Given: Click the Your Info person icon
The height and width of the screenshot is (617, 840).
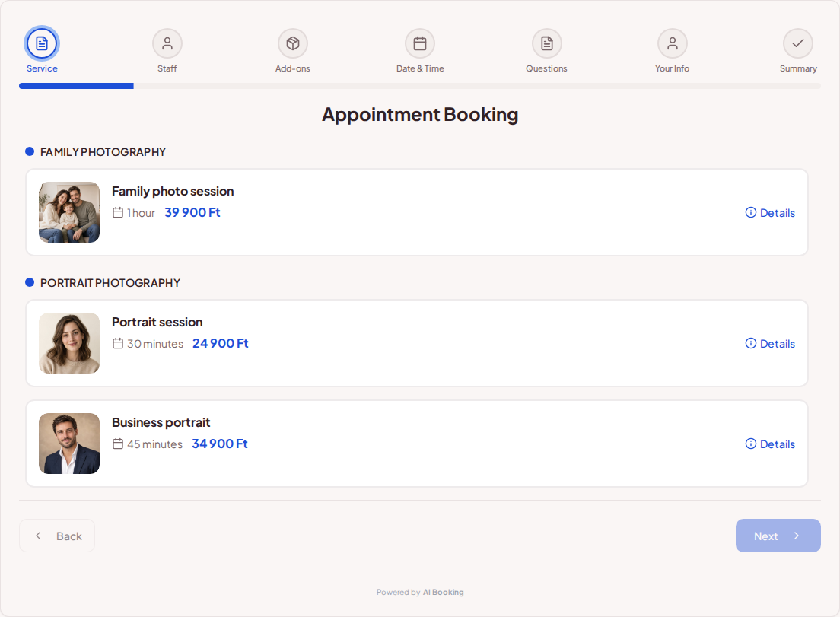Looking at the screenshot, I should [673, 43].
